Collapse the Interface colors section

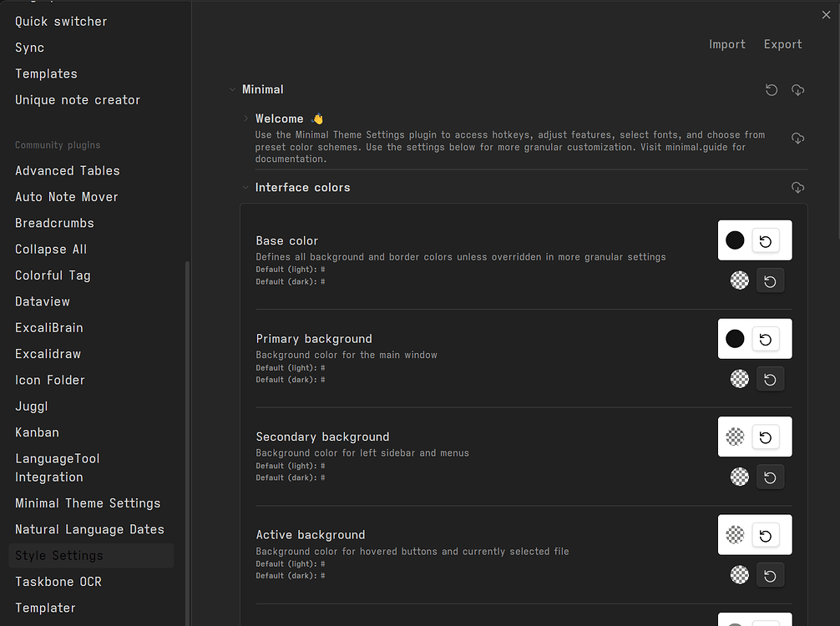click(245, 187)
